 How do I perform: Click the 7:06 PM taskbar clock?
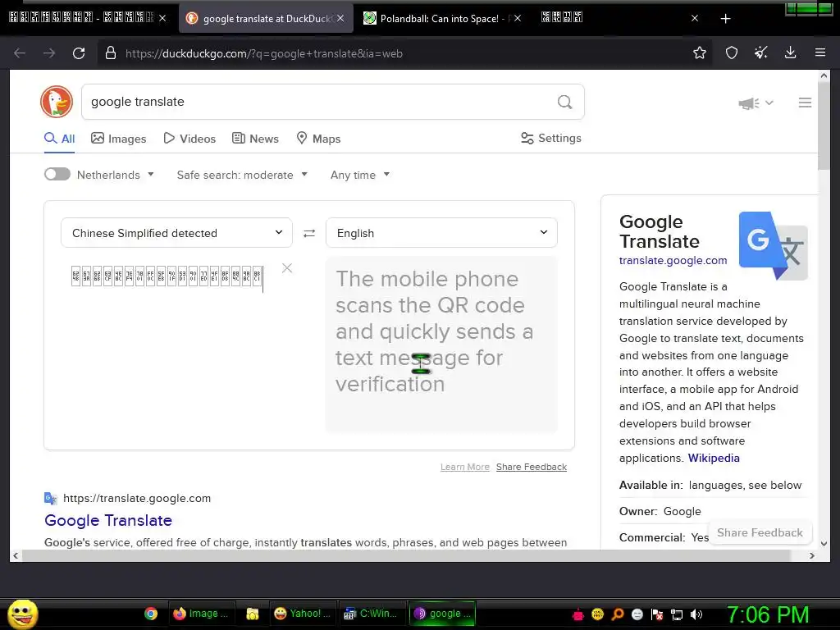(768, 614)
